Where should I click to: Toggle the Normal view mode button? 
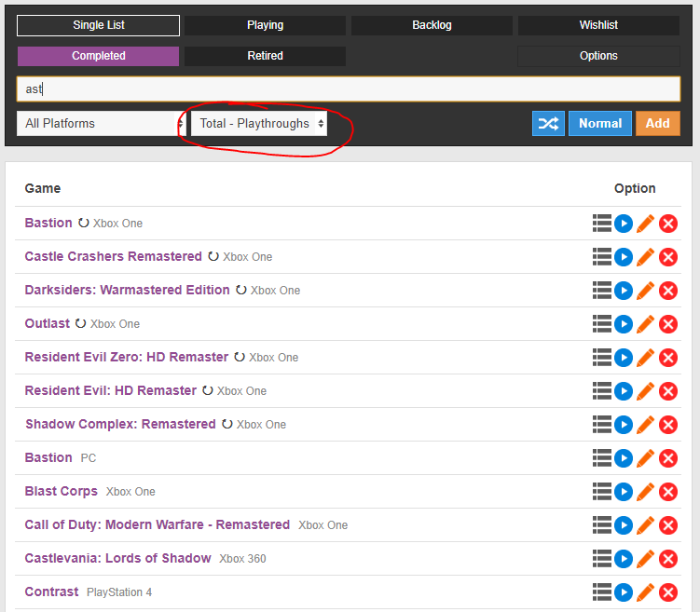pos(600,123)
